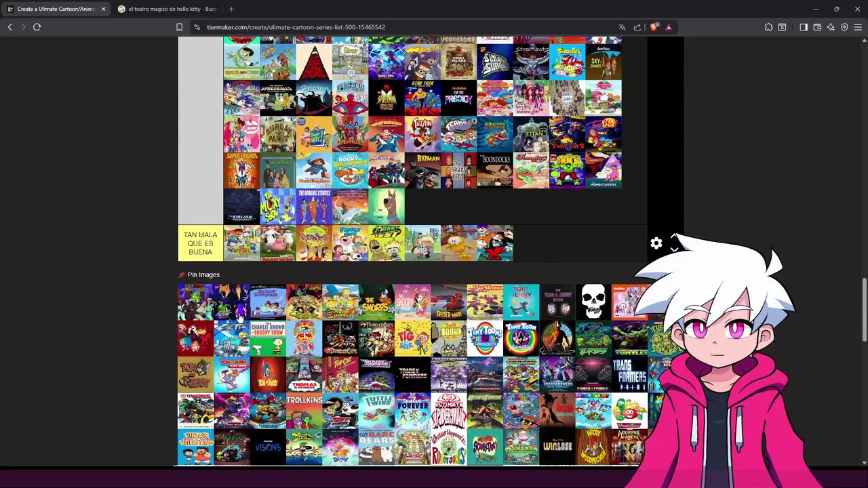The image size is (868, 488).
Task: Open Brave Shields lion icon
Action: point(654,27)
